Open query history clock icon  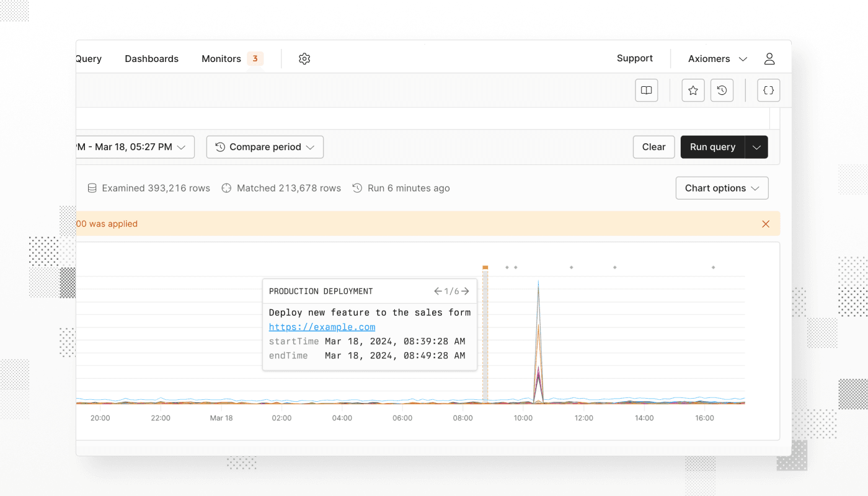click(722, 91)
